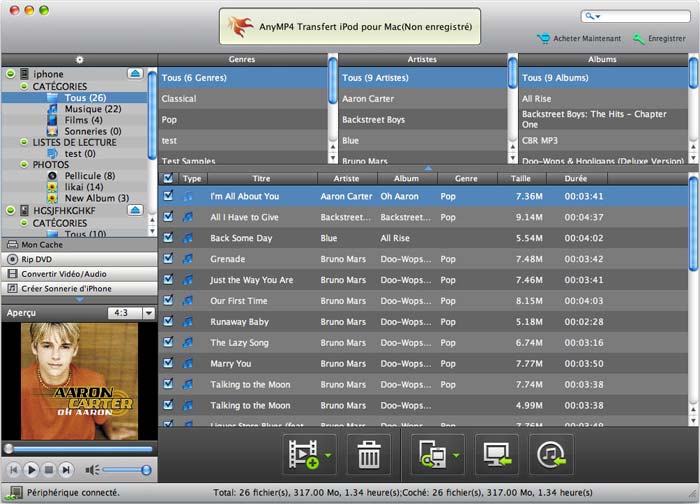Mute the preview using speaker icon
The width and height of the screenshot is (700, 504).
point(92,470)
